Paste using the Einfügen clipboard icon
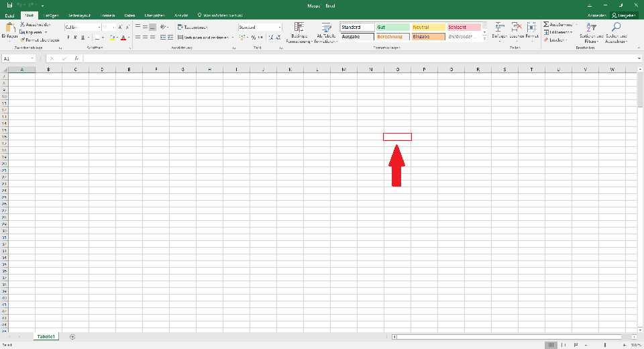644x349 pixels. click(x=9, y=28)
